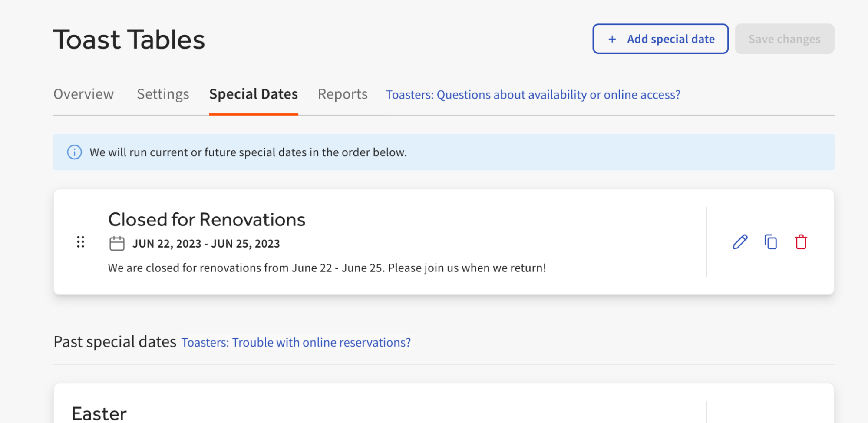Go to the Reports tab
Viewport: 868px width, 423px height.
[x=343, y=94]
